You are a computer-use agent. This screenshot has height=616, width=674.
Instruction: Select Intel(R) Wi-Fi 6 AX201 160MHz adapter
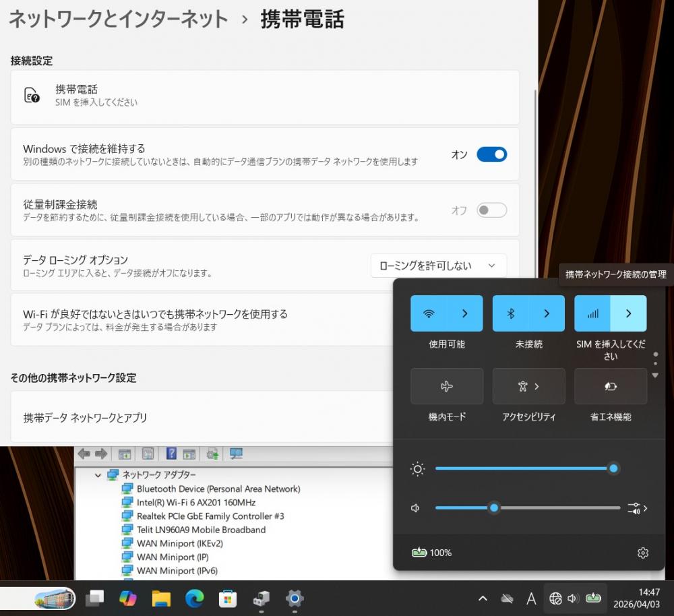pyautogui.click(x=195, y=502)
